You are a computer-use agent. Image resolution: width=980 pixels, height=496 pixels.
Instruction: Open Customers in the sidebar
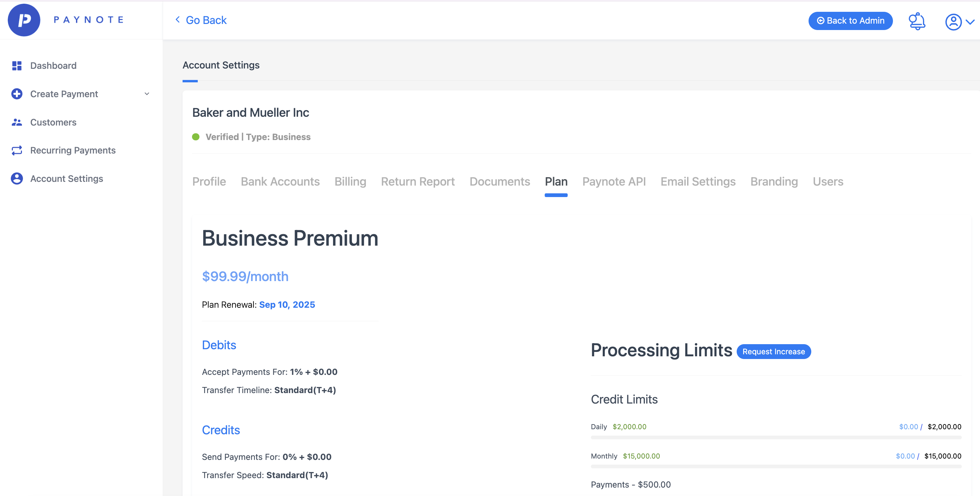[x=53, y=122]
